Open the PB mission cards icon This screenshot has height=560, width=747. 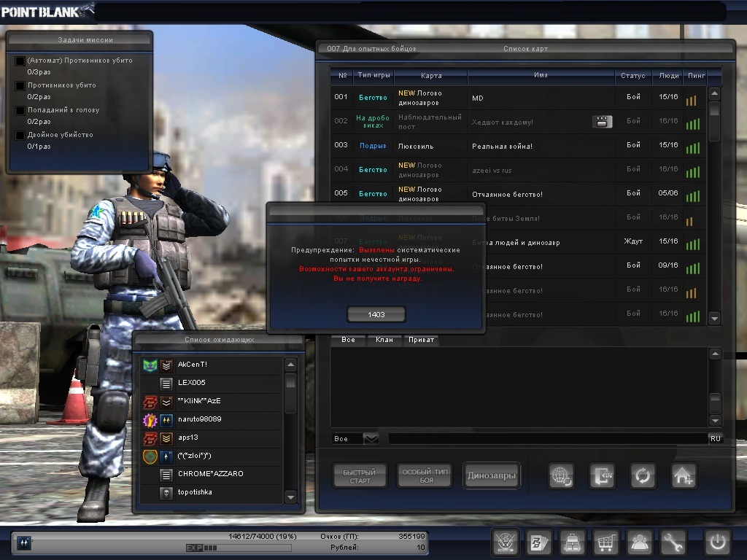540,542
